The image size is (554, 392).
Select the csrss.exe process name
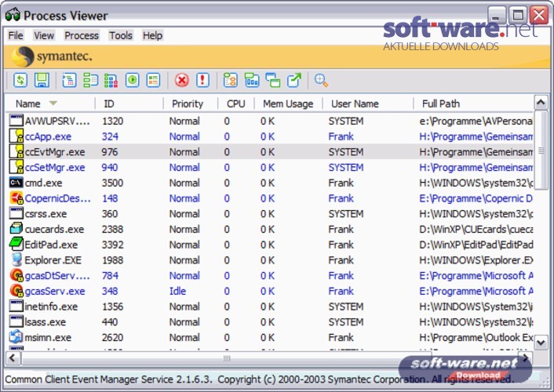click(x=46, y=214)
